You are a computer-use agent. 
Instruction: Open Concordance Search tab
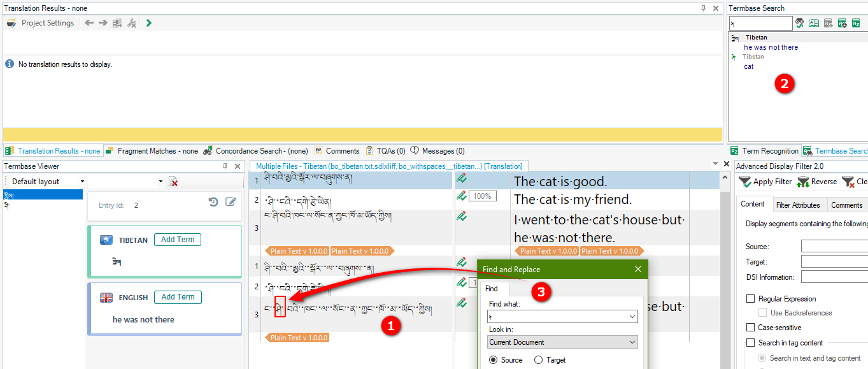255,151
